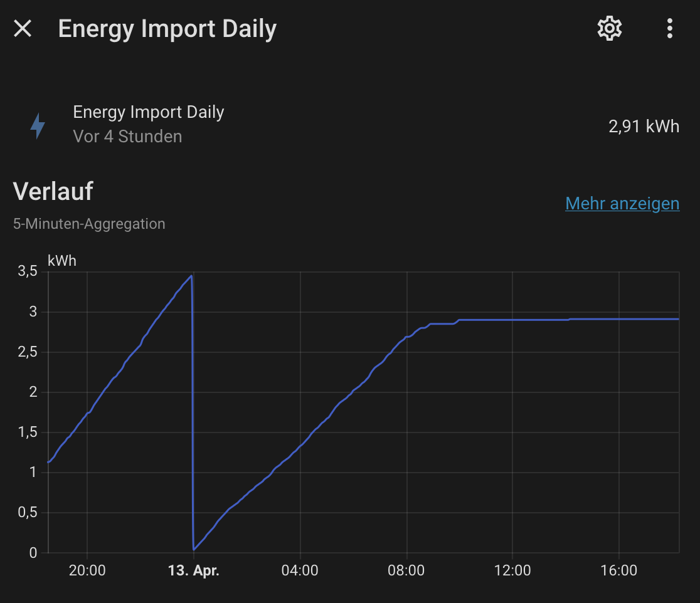Click the 16:00 time axis label

point(619,571)
